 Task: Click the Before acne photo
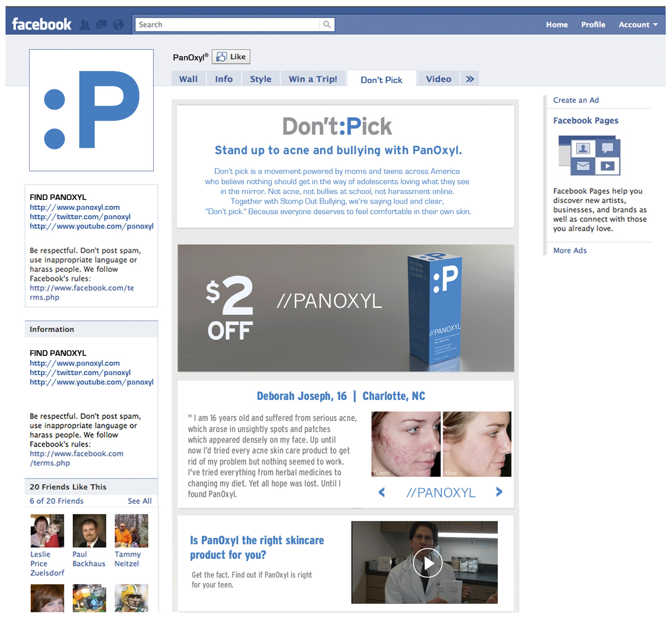tap(406, 444)
